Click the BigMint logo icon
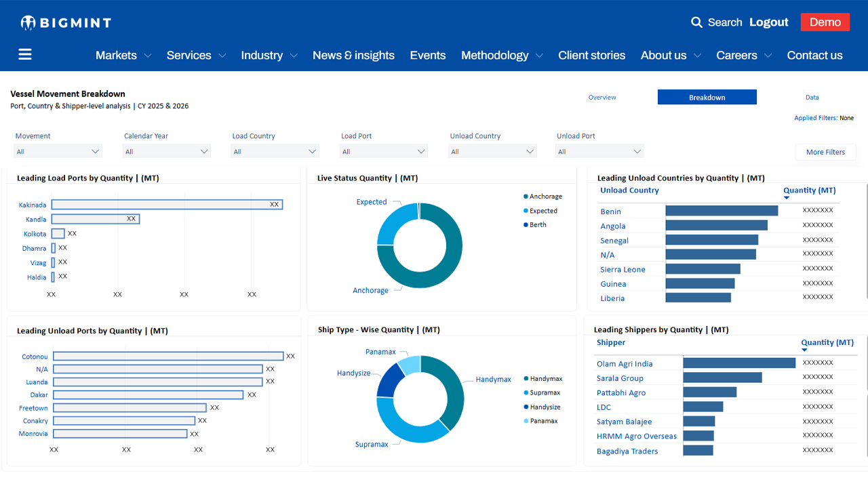Screen dimensions: 868x488 pos(28,23)
